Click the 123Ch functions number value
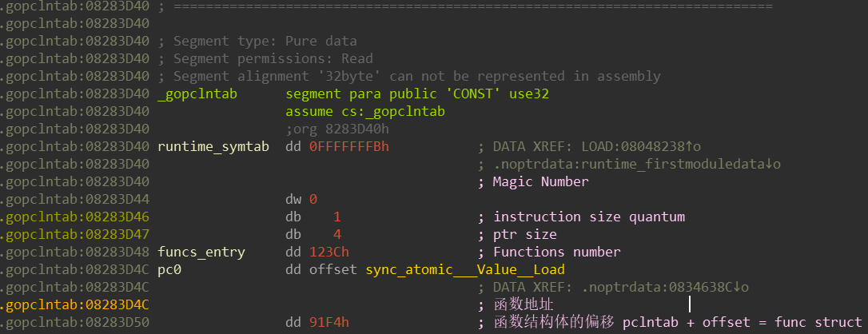This screenshot has height=334, width=868. 329,252
